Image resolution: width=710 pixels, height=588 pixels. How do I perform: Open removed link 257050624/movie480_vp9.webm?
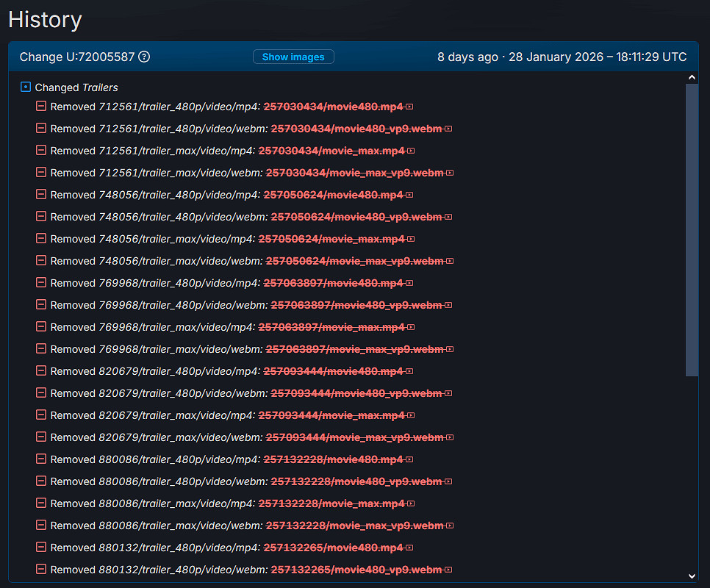[356, 217]
